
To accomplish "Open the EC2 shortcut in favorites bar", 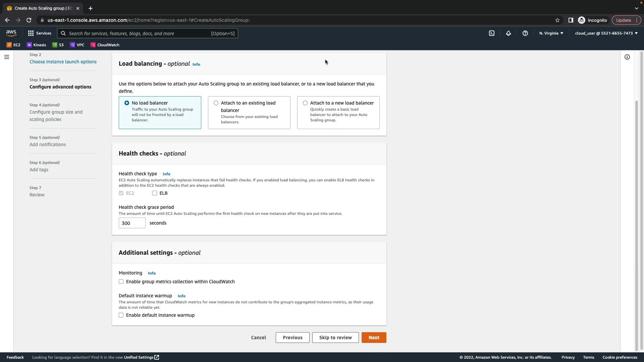I will click(x=13, y=45).
